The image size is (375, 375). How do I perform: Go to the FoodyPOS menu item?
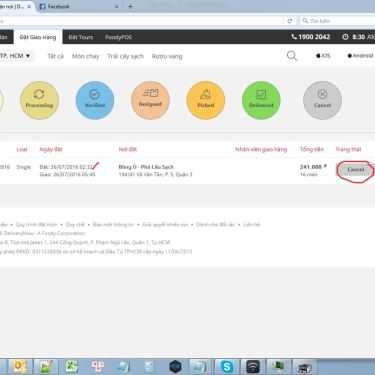point(118,37)
